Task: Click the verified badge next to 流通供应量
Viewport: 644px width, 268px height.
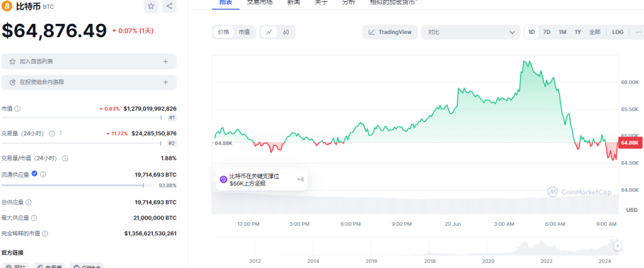Action: (x=35, y=174)
